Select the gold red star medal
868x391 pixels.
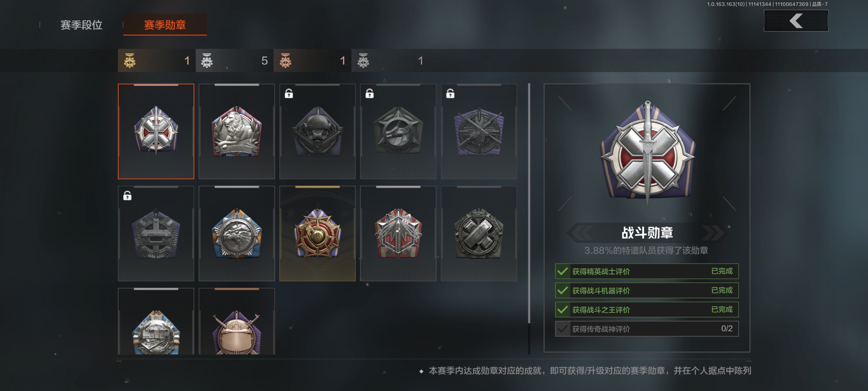point(317,233)
